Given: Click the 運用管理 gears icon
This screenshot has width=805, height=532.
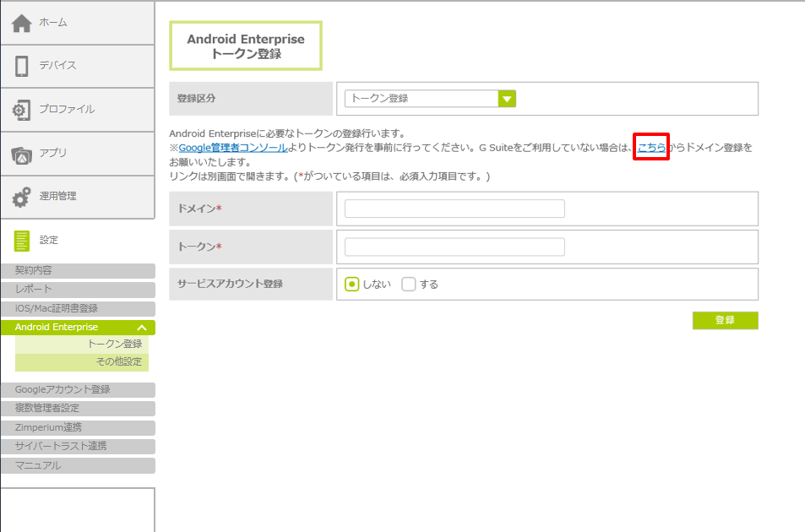Looking at the screenshot, I should point(22,197).
